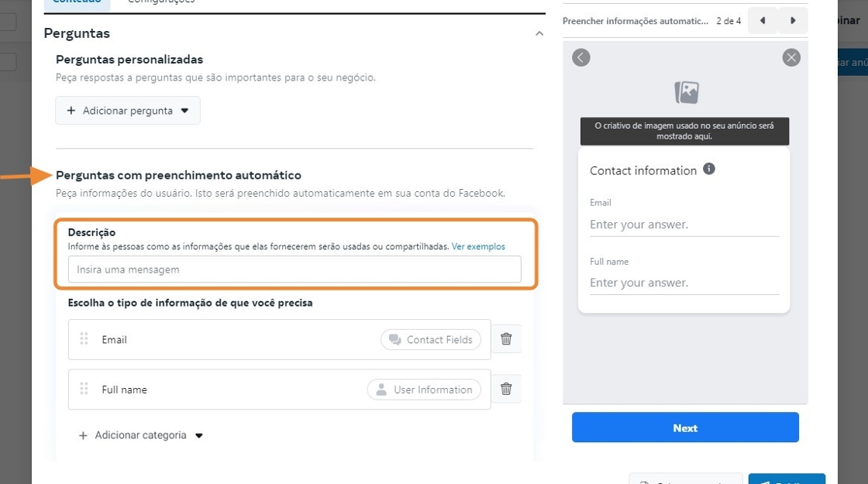868x484 pixels.
Task: Grab the drag handle of Email row
Action: (84, 339)
